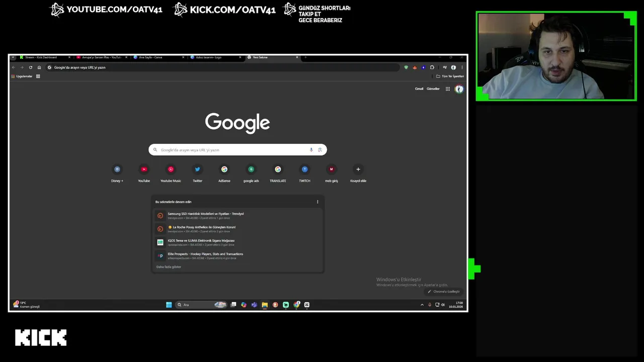Open the Google account avatar
The height and width of the screenshot is (362, 644).
pyautogui.click(x=459, y=89)
